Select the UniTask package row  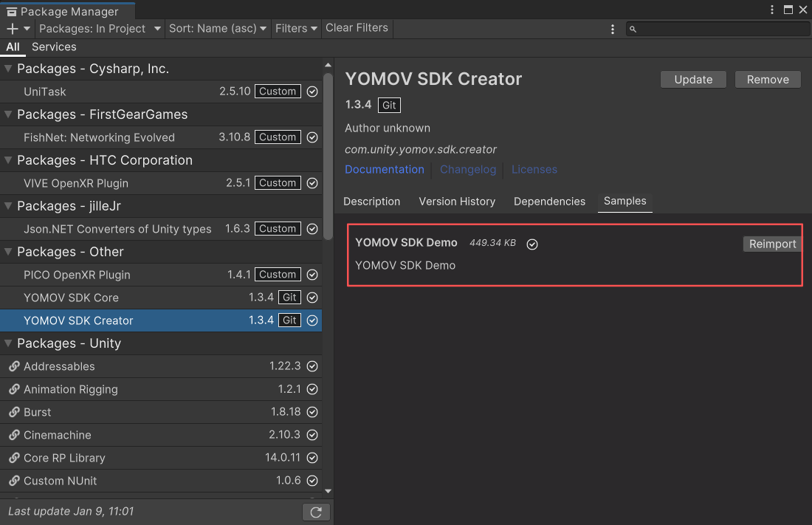tap(161, 92)
